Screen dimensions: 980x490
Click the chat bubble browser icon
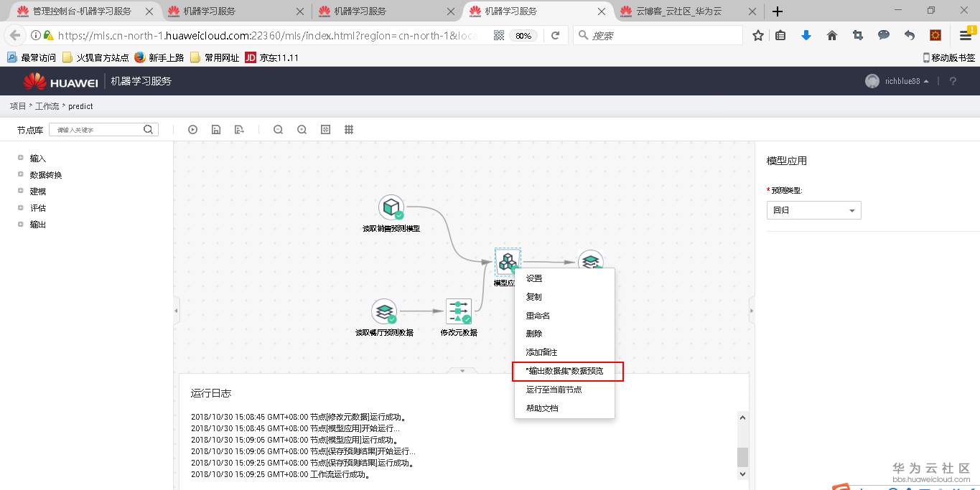[x=884, y=35]
